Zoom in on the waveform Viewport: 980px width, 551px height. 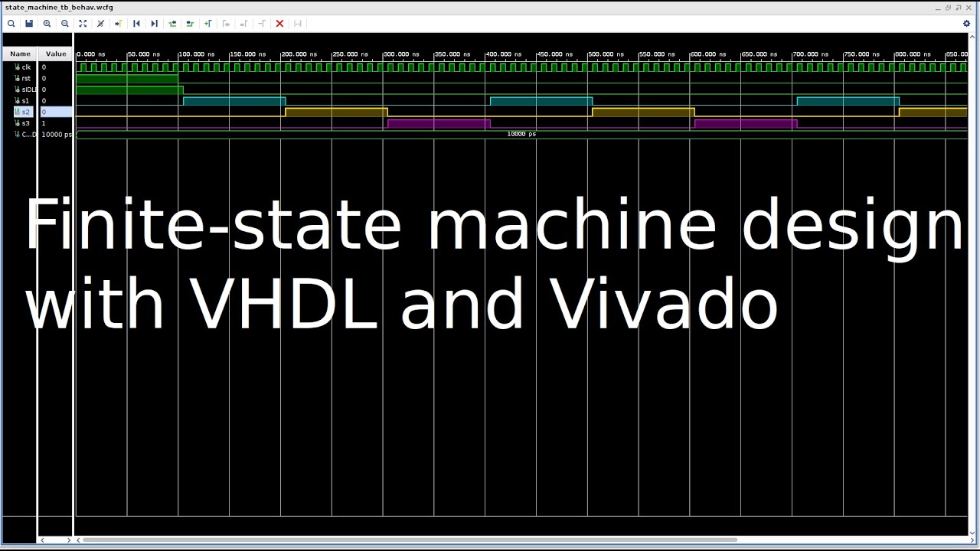pos(47,24)
